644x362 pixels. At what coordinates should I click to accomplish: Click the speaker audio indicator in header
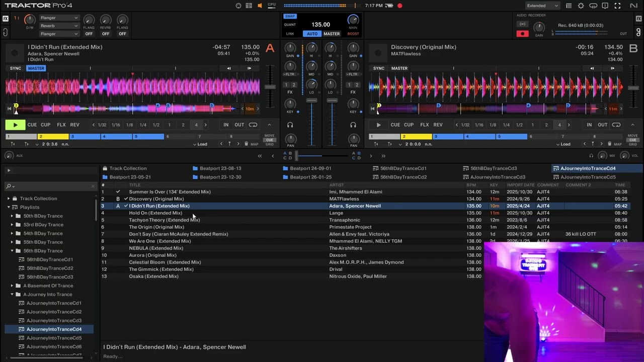click(x=260, y=6)
